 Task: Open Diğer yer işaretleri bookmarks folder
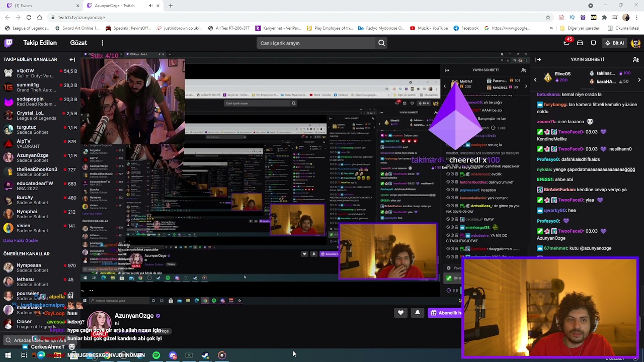coord(580,28)
